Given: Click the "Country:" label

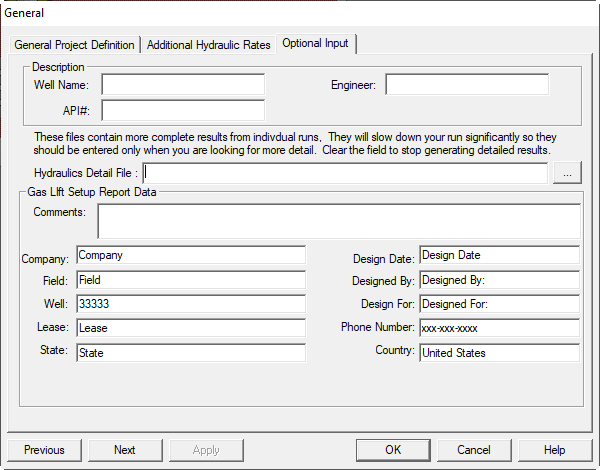Looking at the screenshot, I should click(x=395, y=350).
